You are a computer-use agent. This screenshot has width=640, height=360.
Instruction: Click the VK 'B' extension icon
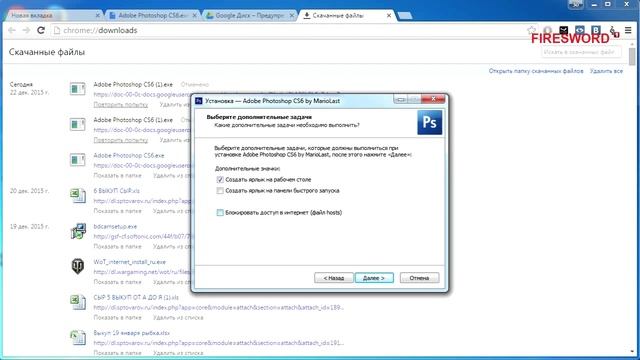pos(596,30)
